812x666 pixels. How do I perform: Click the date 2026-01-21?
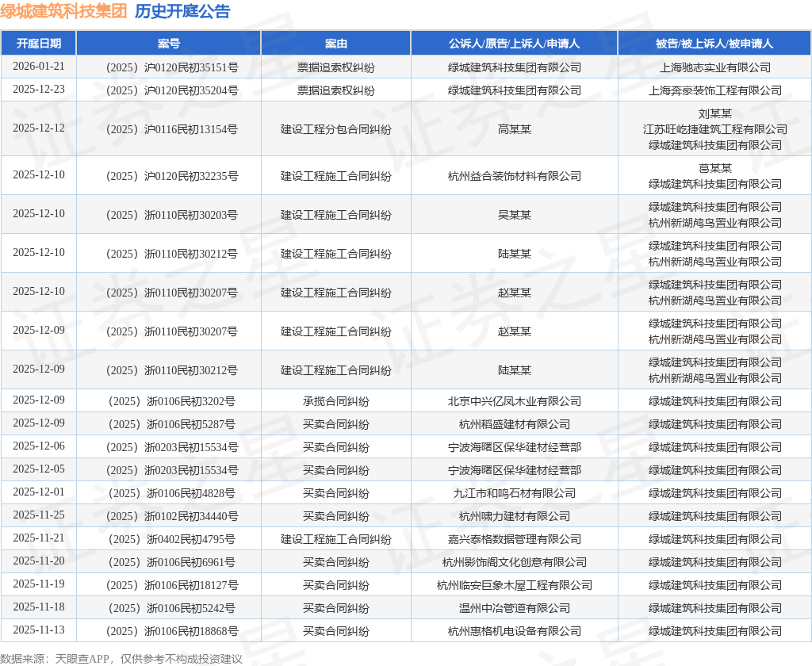39,67
